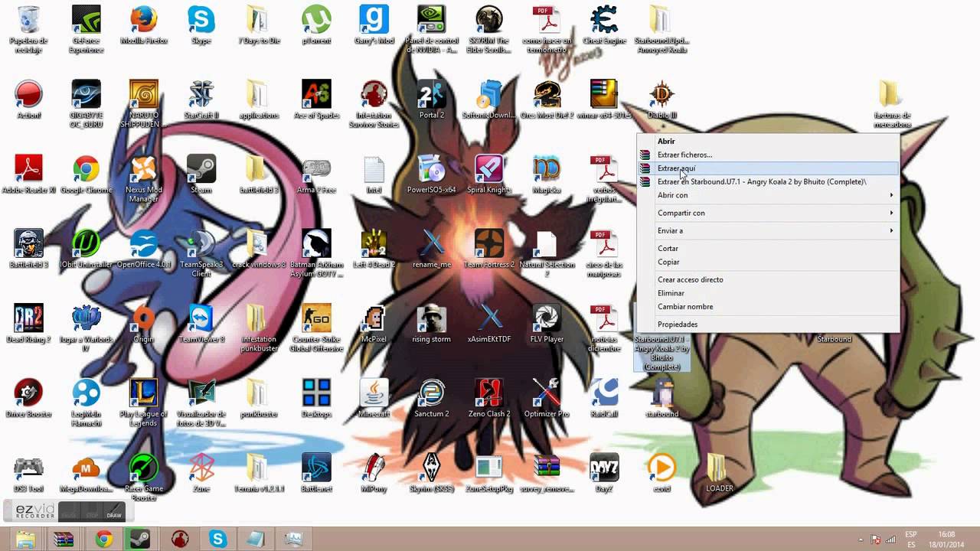
Task: Select the PowerISO5-x64 icon
Action: click(431, 174)
